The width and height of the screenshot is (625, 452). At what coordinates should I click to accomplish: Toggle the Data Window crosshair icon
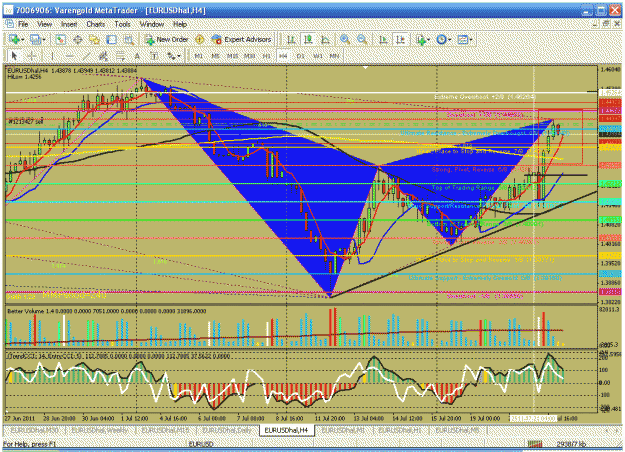point(78,39)
